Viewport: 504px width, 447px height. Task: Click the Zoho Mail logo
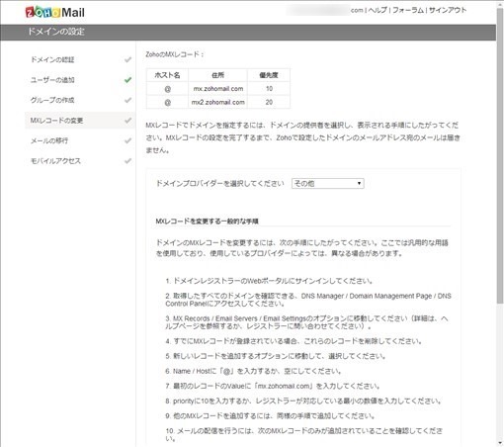[55, 12]
